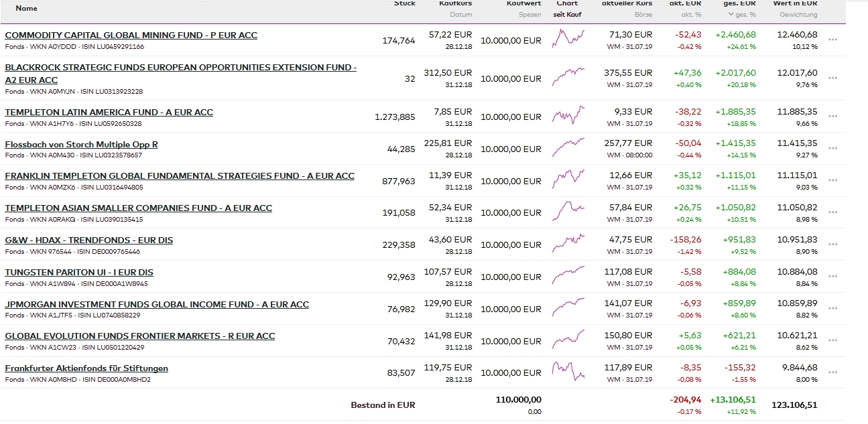Viewport: 868px width, 424px height.
Task: Open three-dot menu for JPMorgan Global Income Fund
Action: point(832,309)
